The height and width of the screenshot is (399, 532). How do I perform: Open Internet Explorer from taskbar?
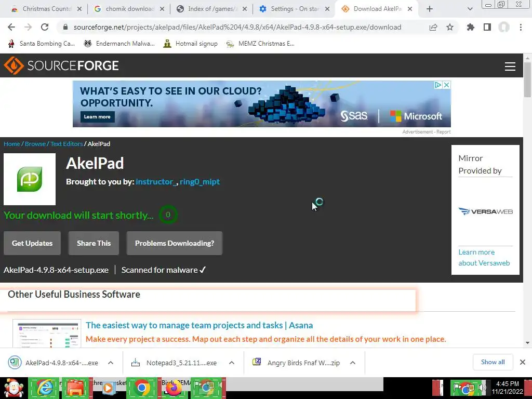[44, 388]
